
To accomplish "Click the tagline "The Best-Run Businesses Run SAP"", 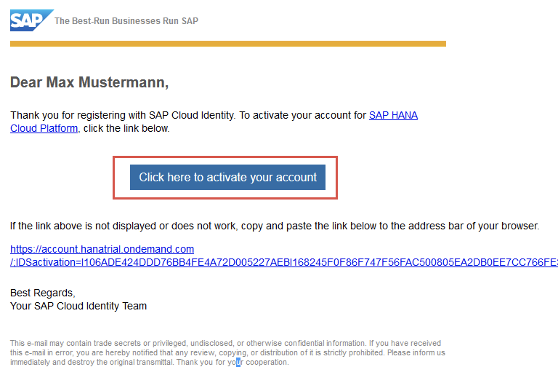I will tap(126, 21).
